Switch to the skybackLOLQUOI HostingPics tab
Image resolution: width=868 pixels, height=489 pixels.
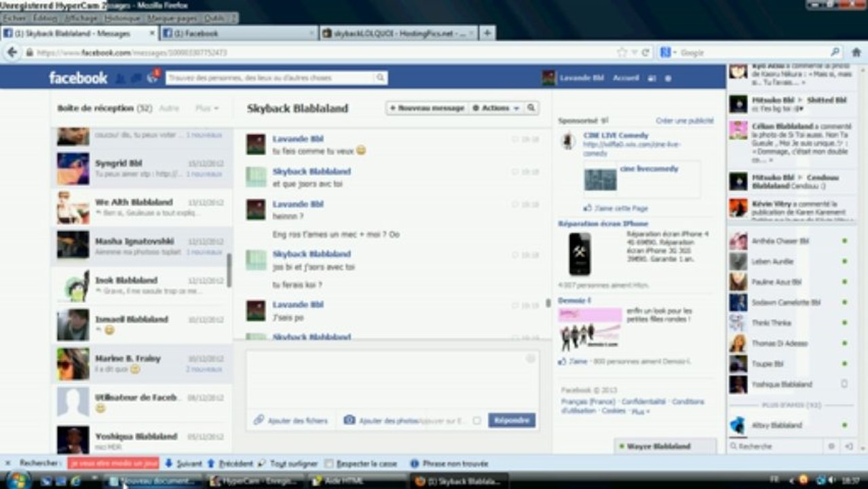(x=398, y=33)
